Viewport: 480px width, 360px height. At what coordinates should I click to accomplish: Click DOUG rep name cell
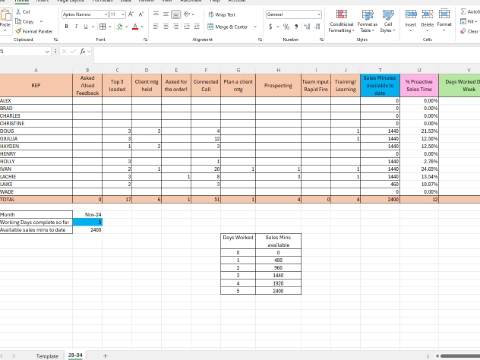(x=36, y=131)
